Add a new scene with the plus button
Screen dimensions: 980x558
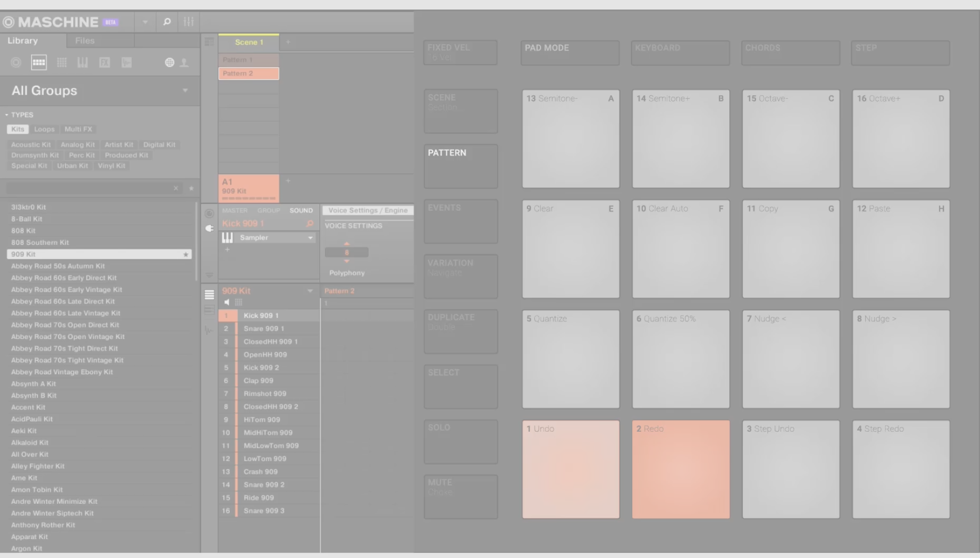(288, 42)
